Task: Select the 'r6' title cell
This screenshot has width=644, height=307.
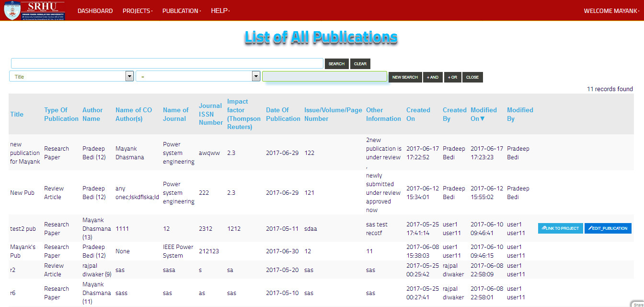Action: 13,293
